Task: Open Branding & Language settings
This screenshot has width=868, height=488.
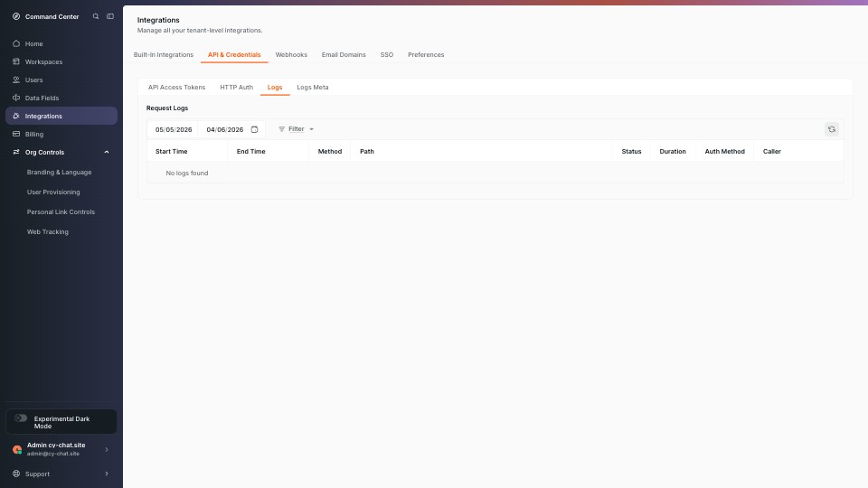Action: (x=60, y=172)
